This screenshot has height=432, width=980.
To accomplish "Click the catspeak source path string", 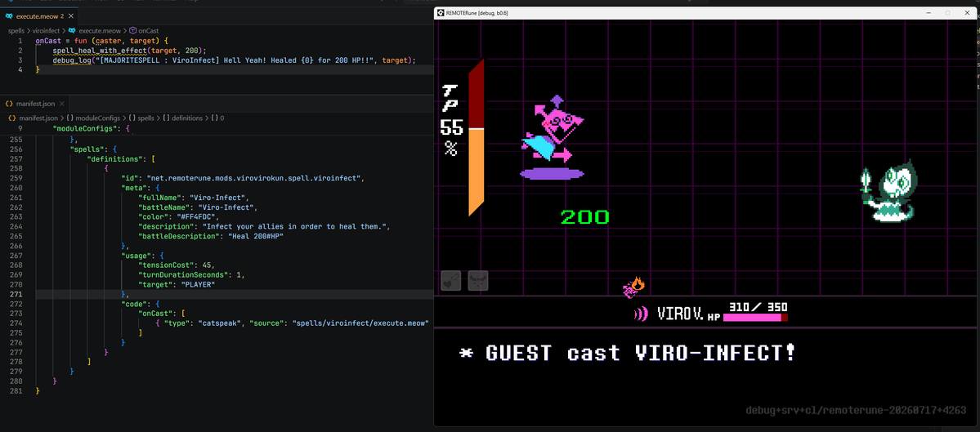I will 360,323.
